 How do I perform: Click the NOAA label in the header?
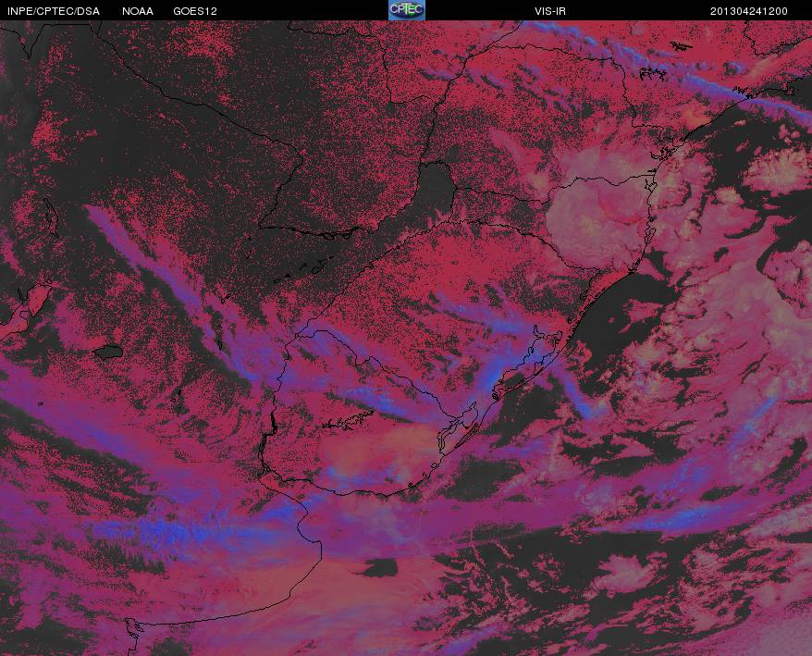click(x=138, y=11)
